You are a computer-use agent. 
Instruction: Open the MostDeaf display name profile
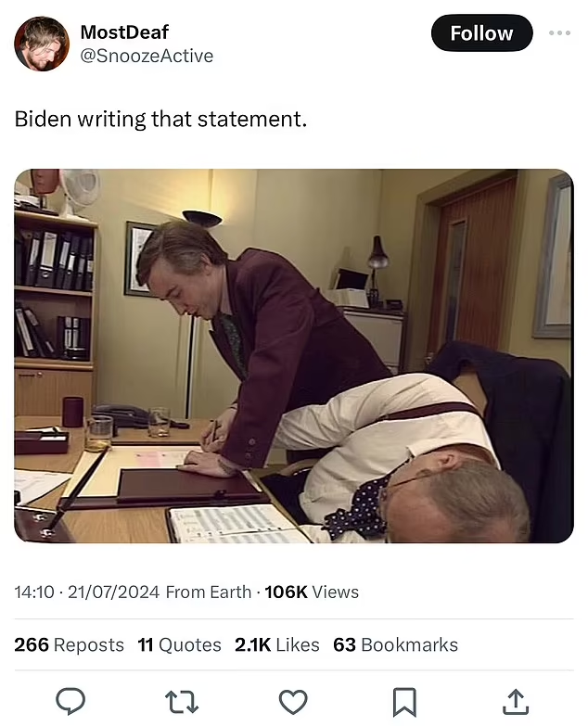pos(124,32)
